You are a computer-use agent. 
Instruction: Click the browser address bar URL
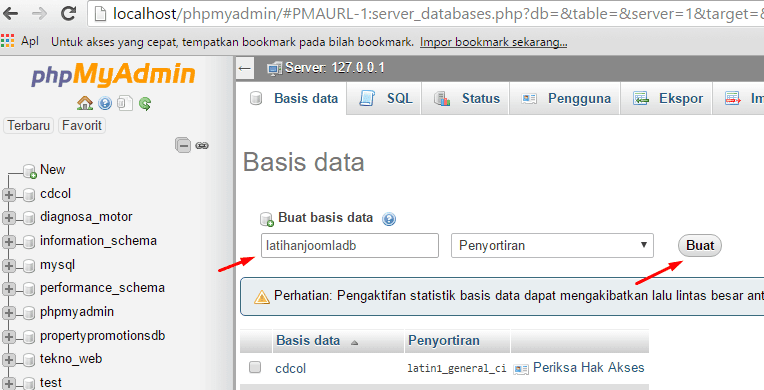tap(438, 14)
